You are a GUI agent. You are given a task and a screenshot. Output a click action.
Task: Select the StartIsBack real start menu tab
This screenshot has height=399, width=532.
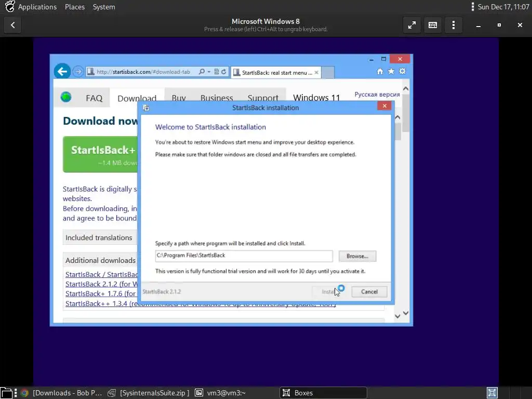(x=276, y=73)
